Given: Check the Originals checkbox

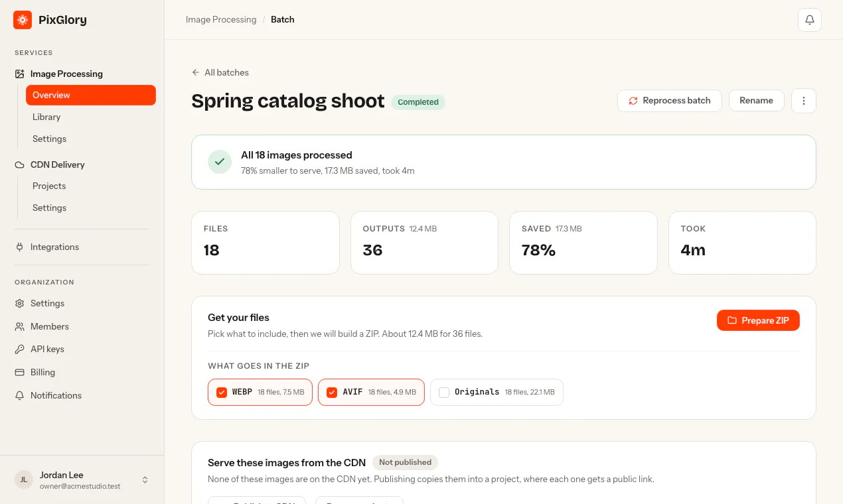Looking at the screenshot, I should click(444, 392).
